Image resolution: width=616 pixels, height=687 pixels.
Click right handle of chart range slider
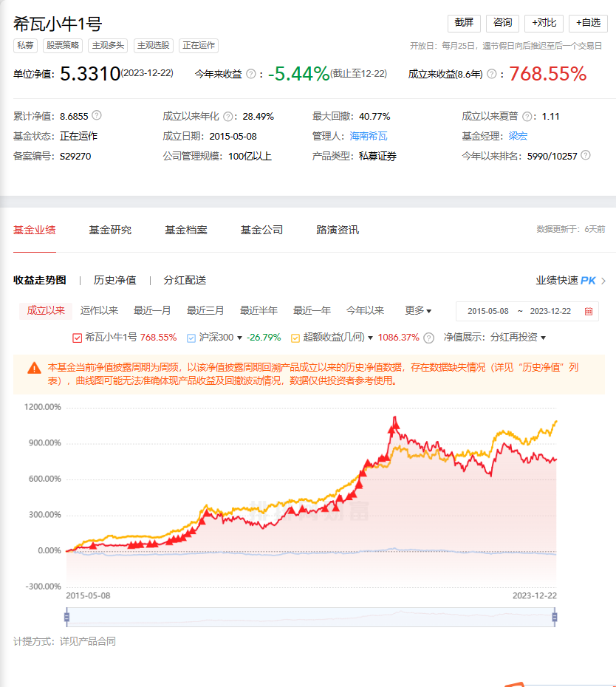click(555, 618)
